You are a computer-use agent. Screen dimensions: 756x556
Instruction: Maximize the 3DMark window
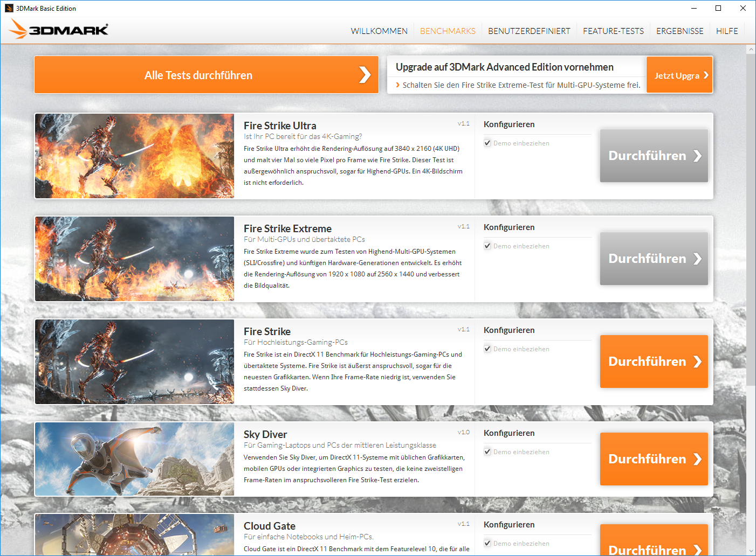click(x=718, y=8)
